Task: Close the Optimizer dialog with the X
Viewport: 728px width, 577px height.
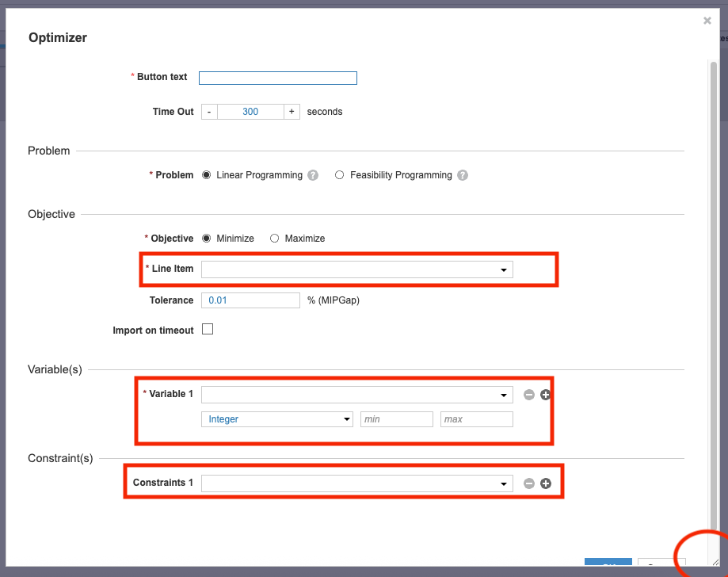Action: point(707,21)
